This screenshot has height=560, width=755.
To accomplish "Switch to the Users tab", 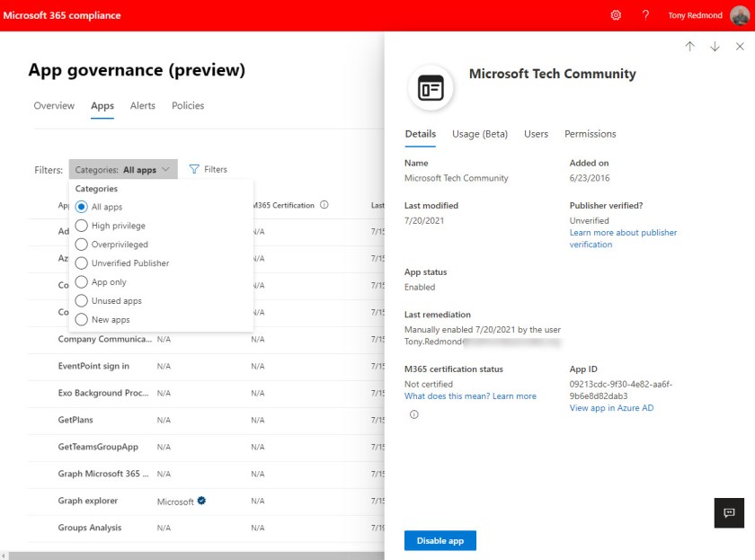I will pyautogui.click(x=536, y=134).
